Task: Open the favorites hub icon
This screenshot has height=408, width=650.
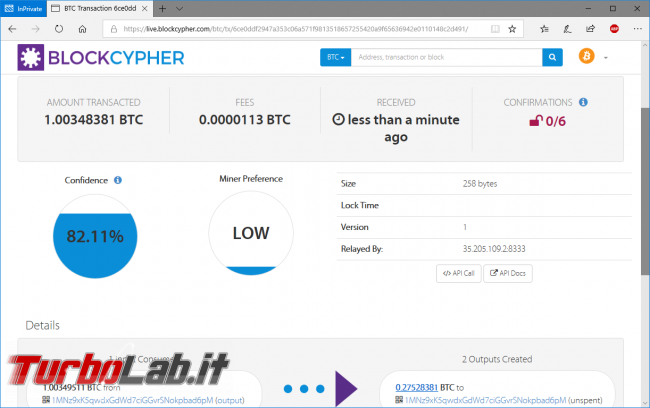Action: click(544, 29)
